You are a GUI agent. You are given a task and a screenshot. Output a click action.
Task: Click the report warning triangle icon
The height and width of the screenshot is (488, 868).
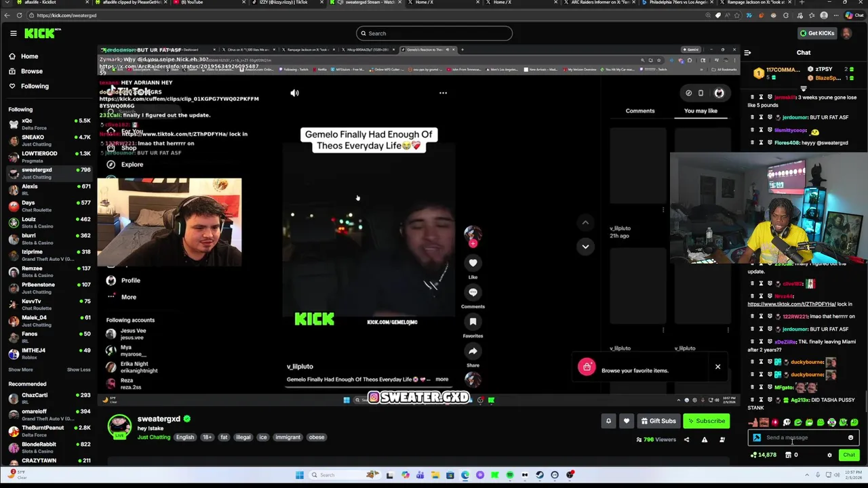pyautogui.click(x=704, y=440)
